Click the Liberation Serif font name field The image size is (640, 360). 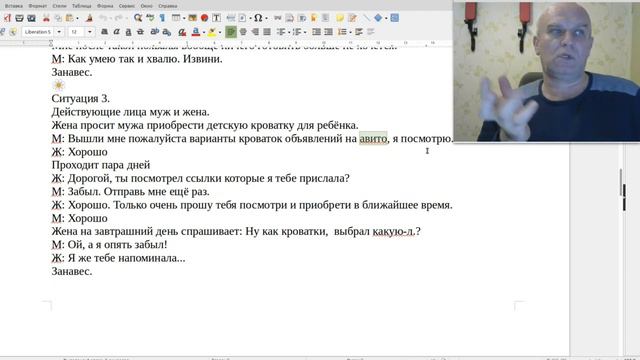point(38,32)
